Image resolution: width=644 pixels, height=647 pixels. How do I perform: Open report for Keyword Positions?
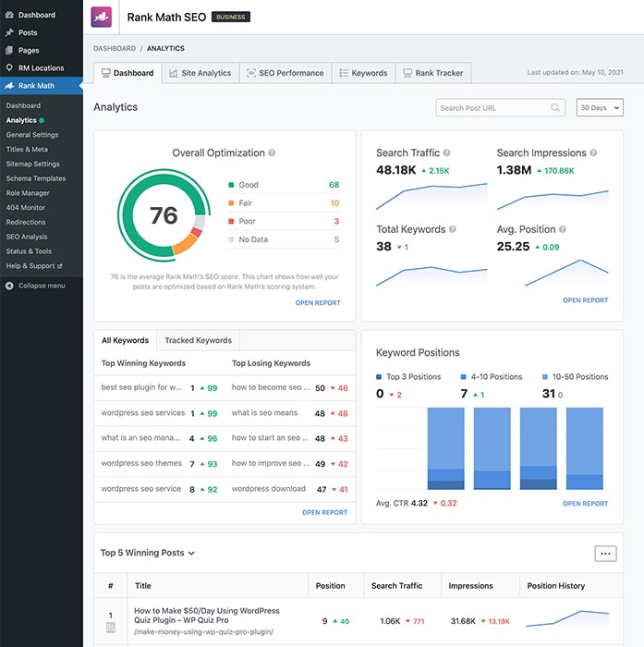coord(585,504)
